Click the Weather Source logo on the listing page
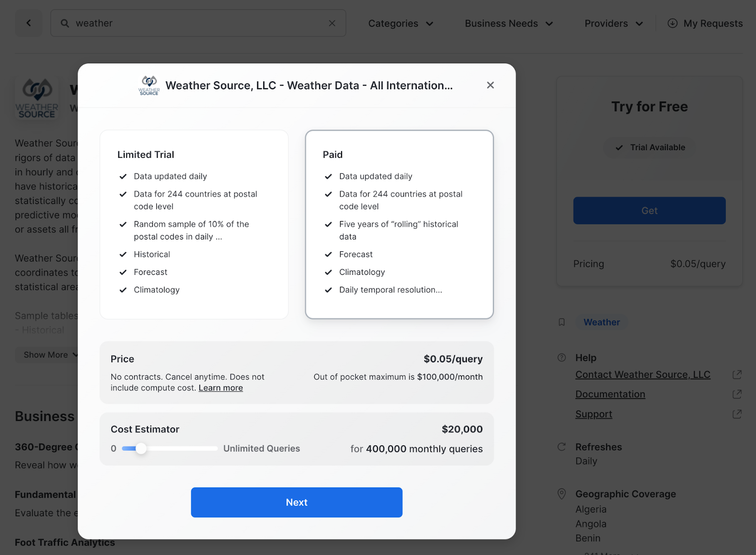 coord(37,98)
